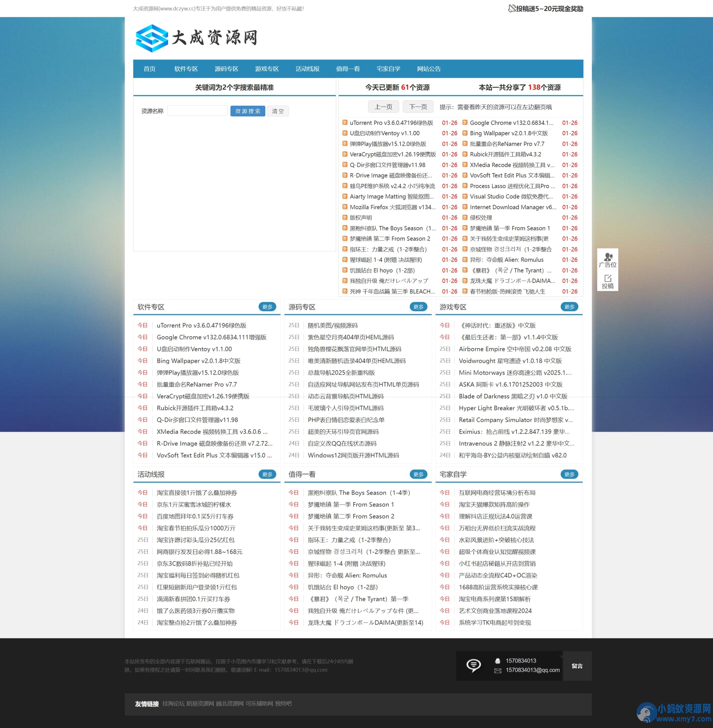
Task: Focus the 资源名称 search input field
Action: 197,110
